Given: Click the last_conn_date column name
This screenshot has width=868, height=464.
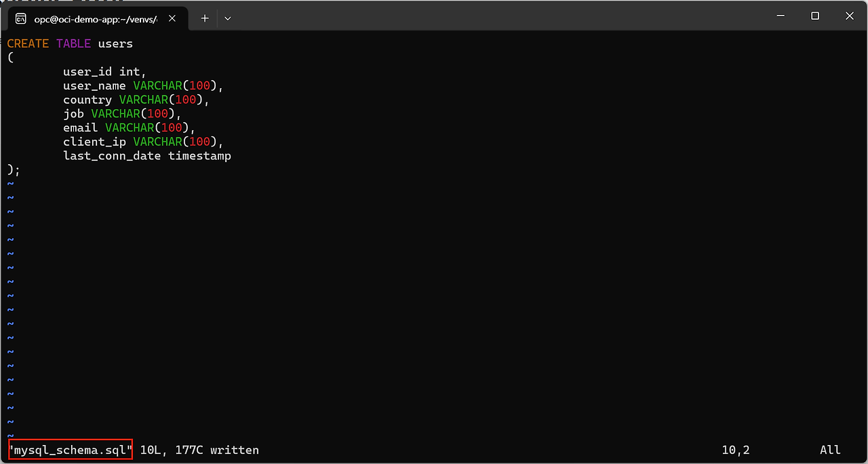Looking at the screenshot, I should pyautogui.click(x=112, y=156).
